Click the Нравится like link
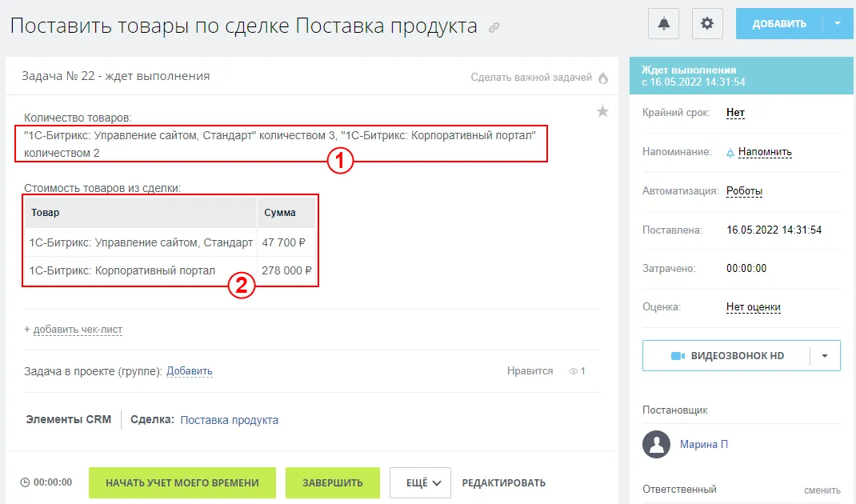 click(x=530, y=371)
